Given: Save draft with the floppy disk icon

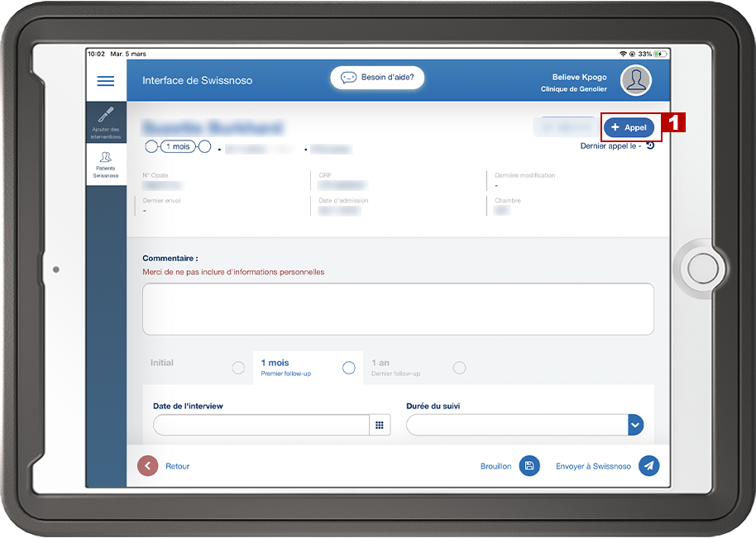Looking at the screenshot, I should click(529, 466).
